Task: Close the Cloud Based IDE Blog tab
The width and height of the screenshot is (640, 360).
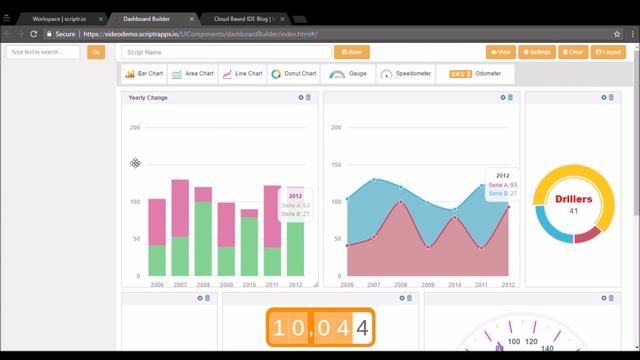Action: (x=282, y=19)
